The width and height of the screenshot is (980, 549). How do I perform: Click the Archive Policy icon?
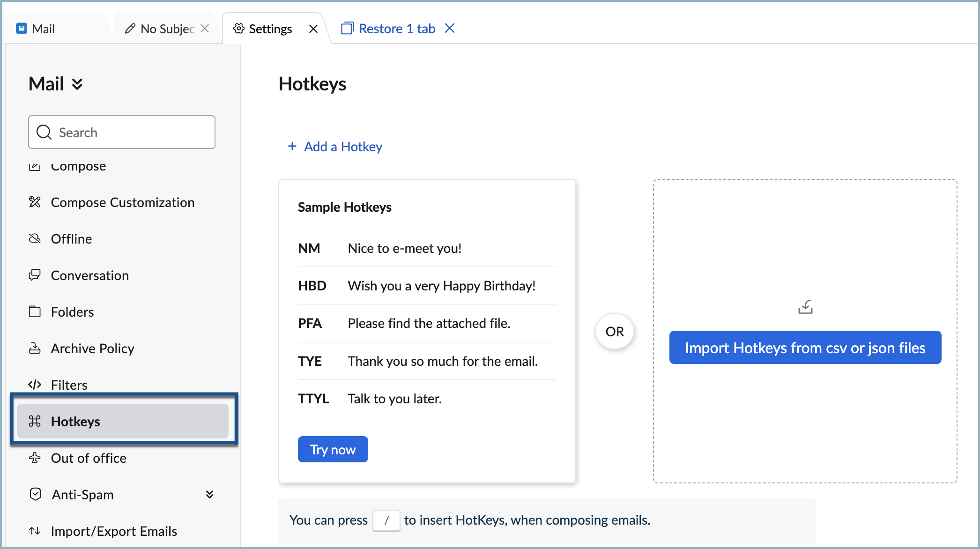click(35, 348)
